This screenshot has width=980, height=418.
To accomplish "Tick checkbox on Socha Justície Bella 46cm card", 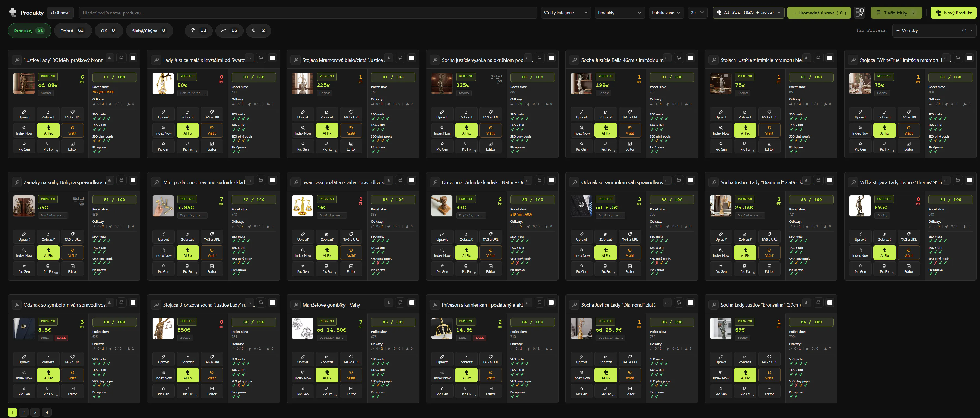I will [x=691, y=58].
